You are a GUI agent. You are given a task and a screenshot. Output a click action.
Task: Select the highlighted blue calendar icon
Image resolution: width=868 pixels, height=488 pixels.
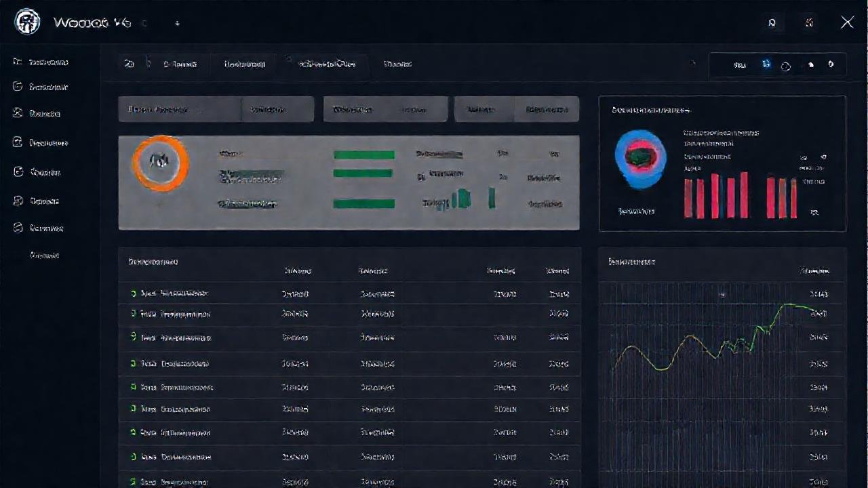(766, 64)
